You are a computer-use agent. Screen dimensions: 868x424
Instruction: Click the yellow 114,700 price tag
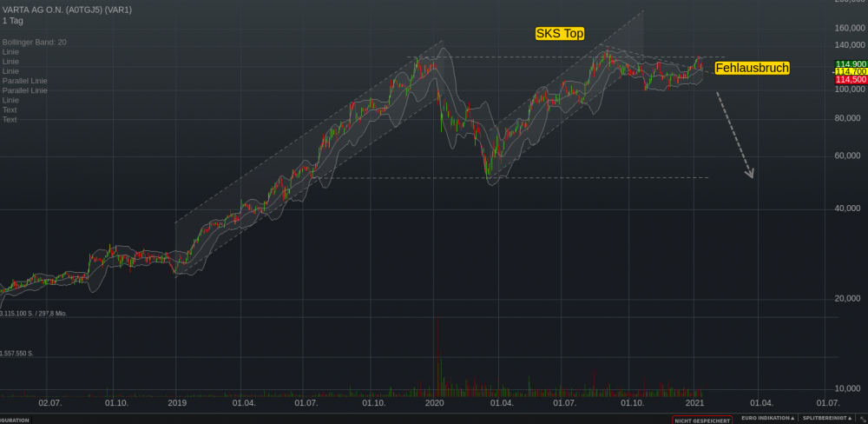(851, 71)
